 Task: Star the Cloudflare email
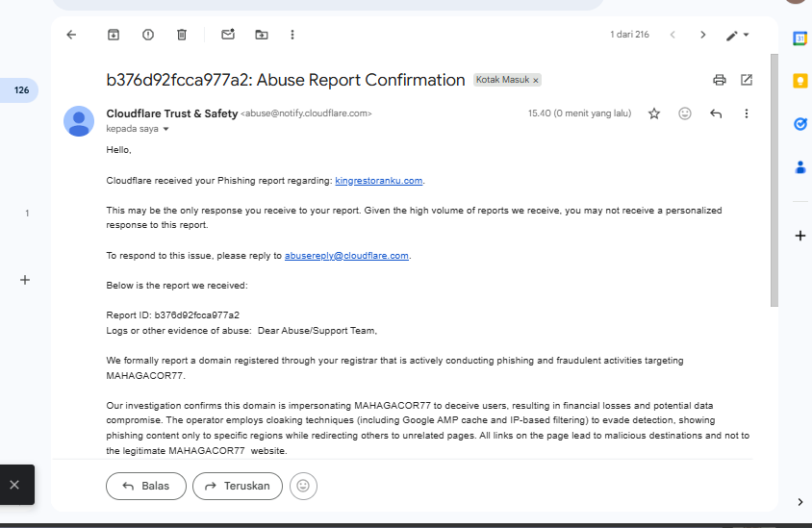tap(654, 113)
